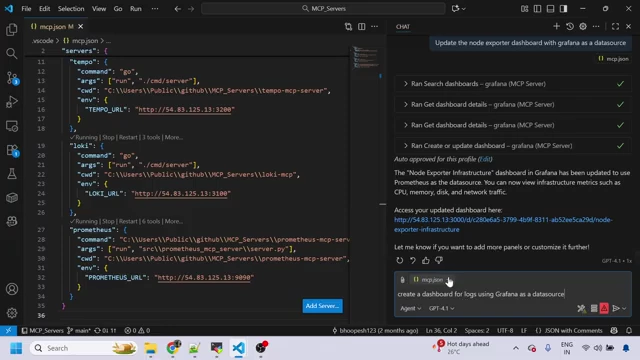The width and height of the screenshot is (640, 360).
Task: Open the Explorer view in activity bar
Action: pos(12,29)
